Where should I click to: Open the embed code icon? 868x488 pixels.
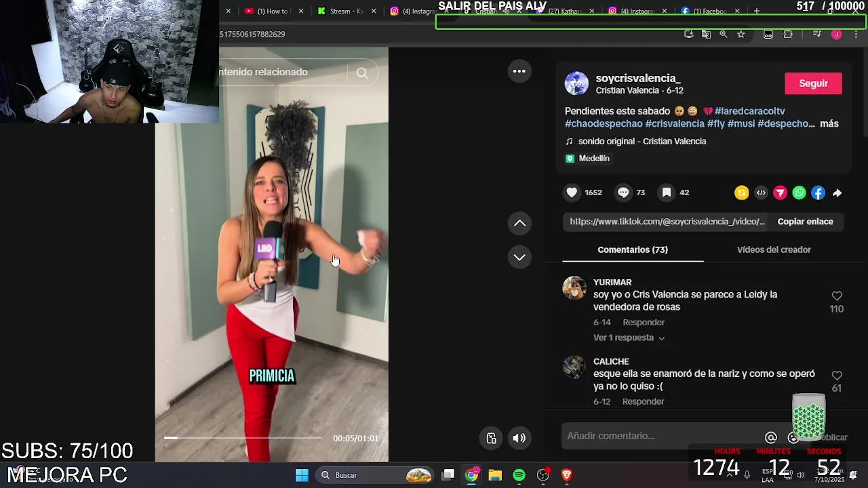pos(761,193)
